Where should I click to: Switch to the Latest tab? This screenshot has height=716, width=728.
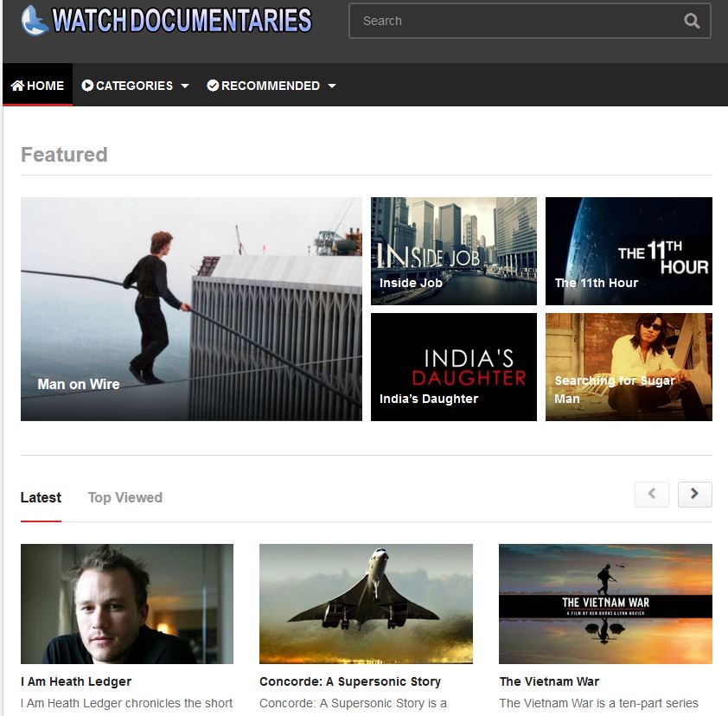pyautogui.click(x=41, y=497)
